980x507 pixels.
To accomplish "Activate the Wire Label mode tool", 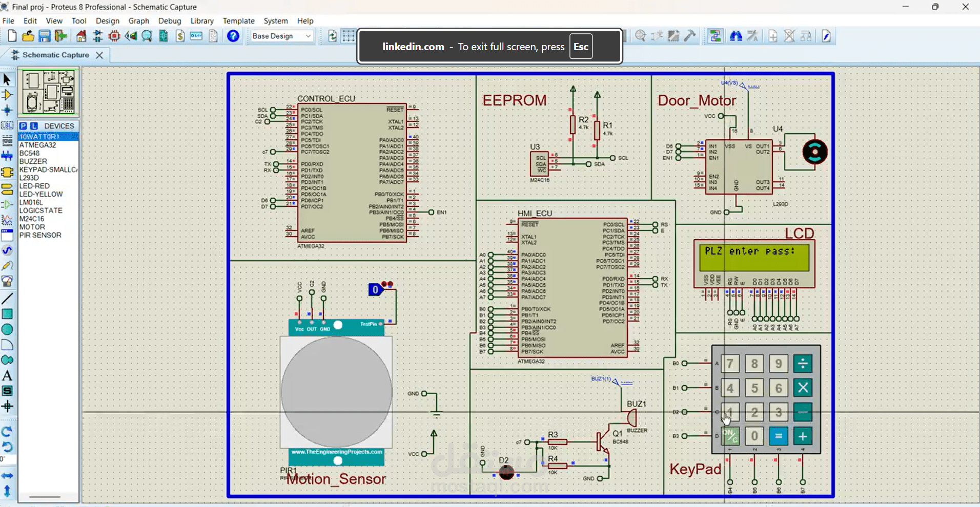I will coord(7,124).
